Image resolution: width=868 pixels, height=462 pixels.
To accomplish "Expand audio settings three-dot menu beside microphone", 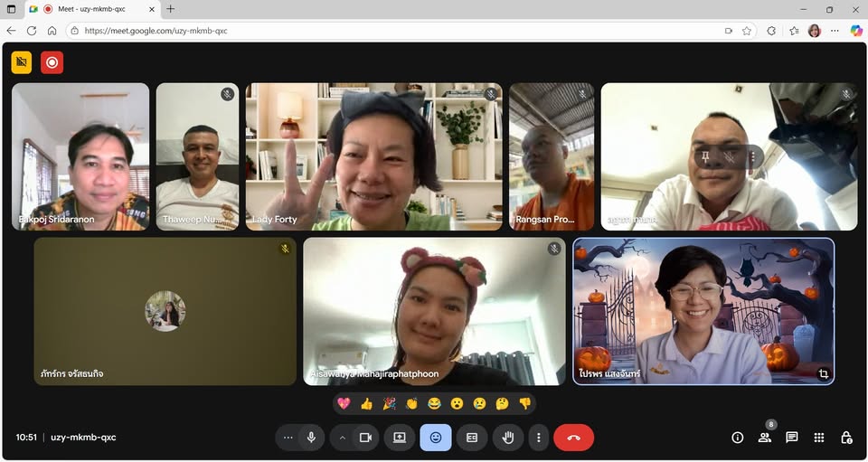I will [288, 438].
